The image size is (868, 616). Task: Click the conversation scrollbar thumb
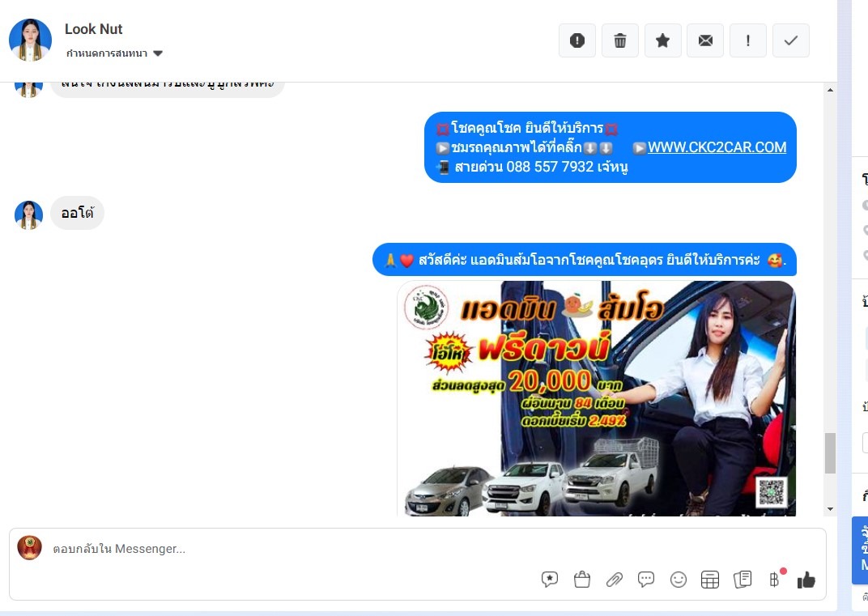tap(830, 453)
